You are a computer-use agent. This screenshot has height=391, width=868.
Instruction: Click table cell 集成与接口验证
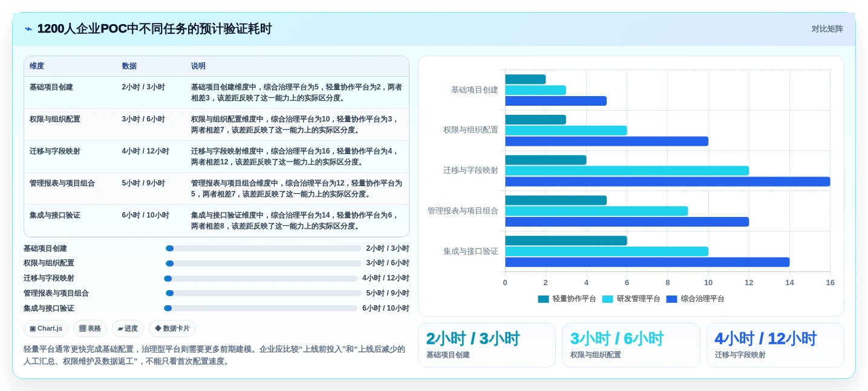55,215
